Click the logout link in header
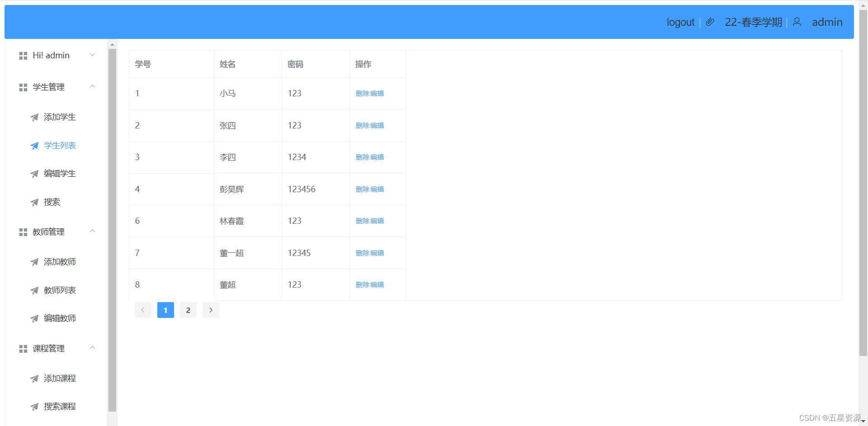This screenshot has height=426, width=868. (680, 22)
